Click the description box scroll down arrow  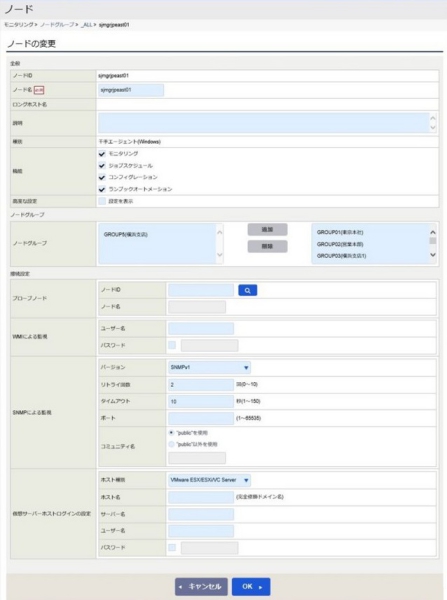tap(433, 128)
